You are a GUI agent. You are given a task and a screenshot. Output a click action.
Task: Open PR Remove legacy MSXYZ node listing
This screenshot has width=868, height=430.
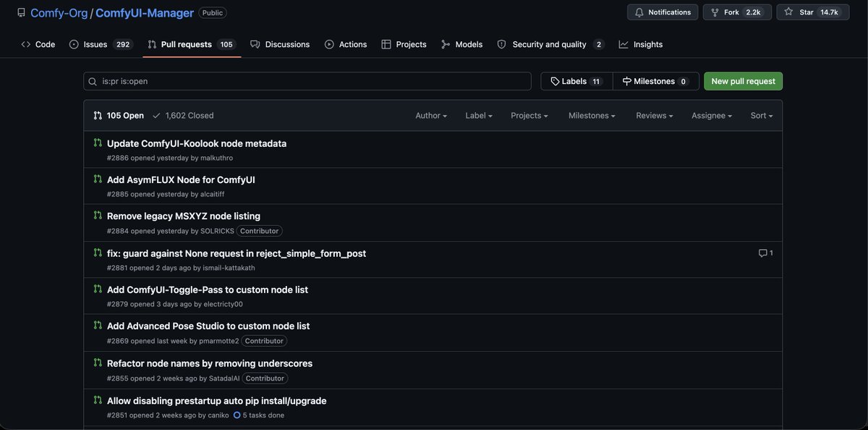(184, 216)
